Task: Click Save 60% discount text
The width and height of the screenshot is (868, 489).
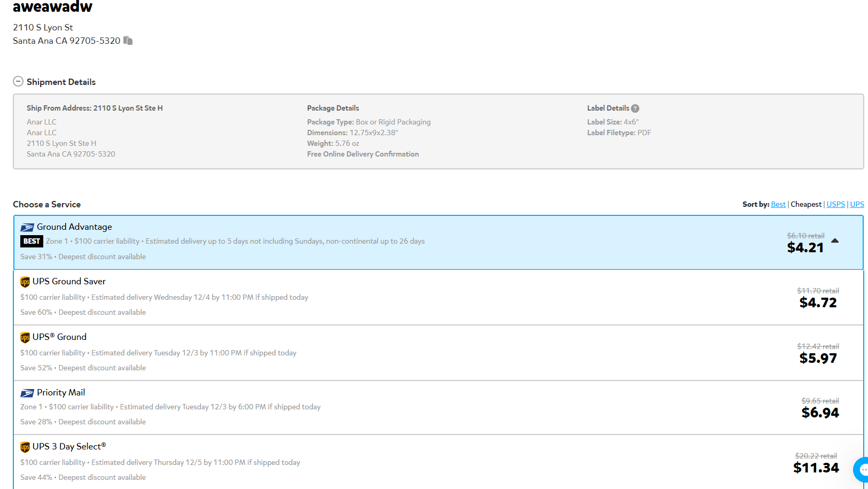Action: coord(36,312)
